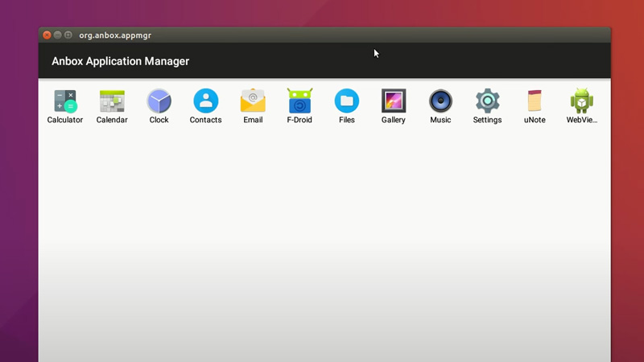Maximize the org.anbox.appmgr window

point(68,35)
